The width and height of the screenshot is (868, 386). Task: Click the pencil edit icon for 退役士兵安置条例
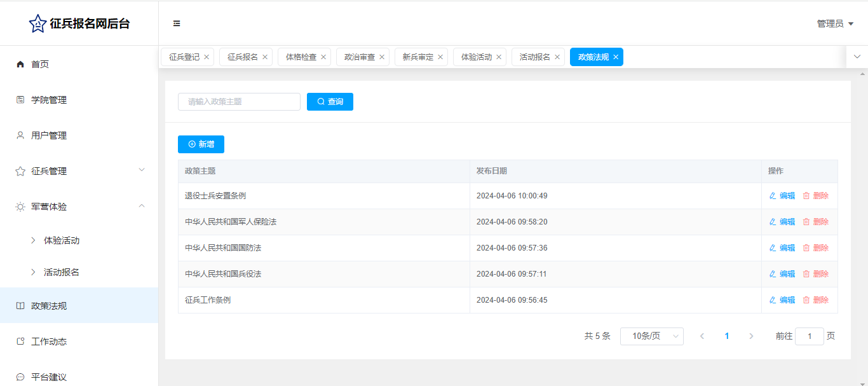point(773,196)
